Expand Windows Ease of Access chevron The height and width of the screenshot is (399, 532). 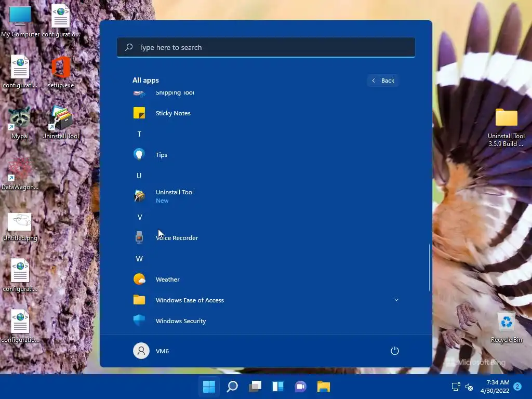pyautogui.click(x=396, y=300)
